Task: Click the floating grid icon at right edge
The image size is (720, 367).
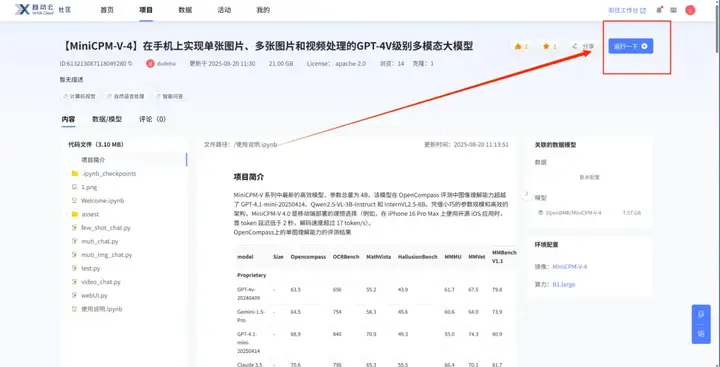Action: (701, 334)
